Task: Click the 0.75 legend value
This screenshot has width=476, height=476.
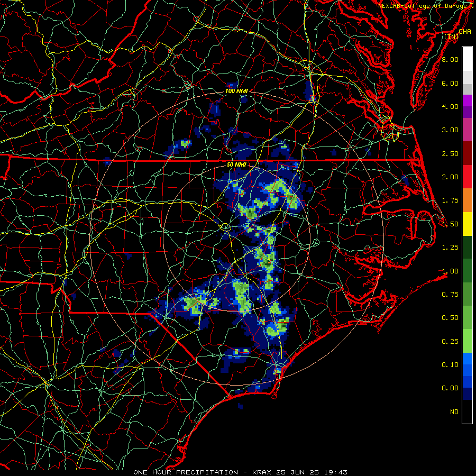Action: pyautogui.click(x=450, y=295)
